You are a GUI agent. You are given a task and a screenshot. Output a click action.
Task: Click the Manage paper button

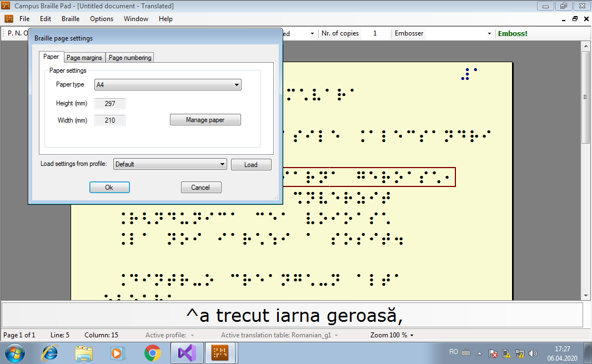pyautogui.click(x=205, y=120)
